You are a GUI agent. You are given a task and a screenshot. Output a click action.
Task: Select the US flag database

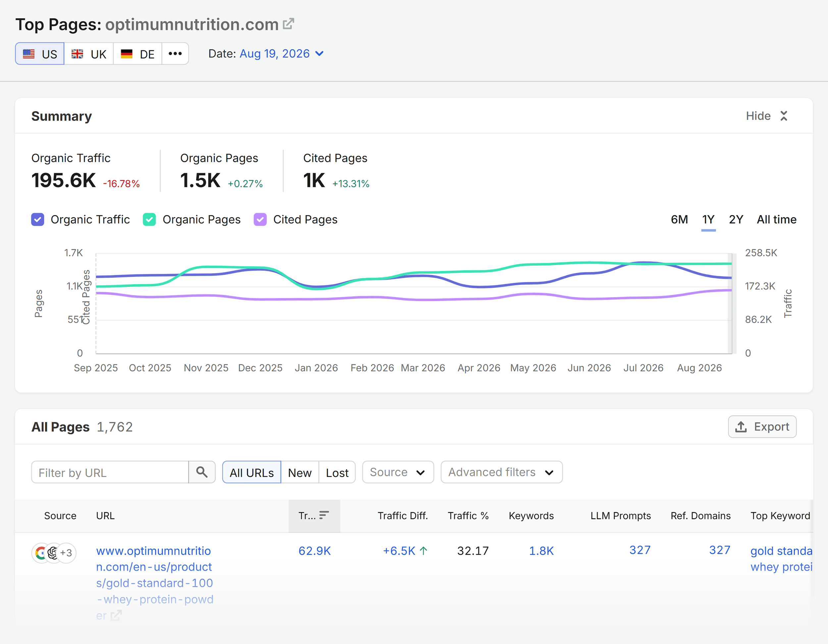(x=40, y=54)
